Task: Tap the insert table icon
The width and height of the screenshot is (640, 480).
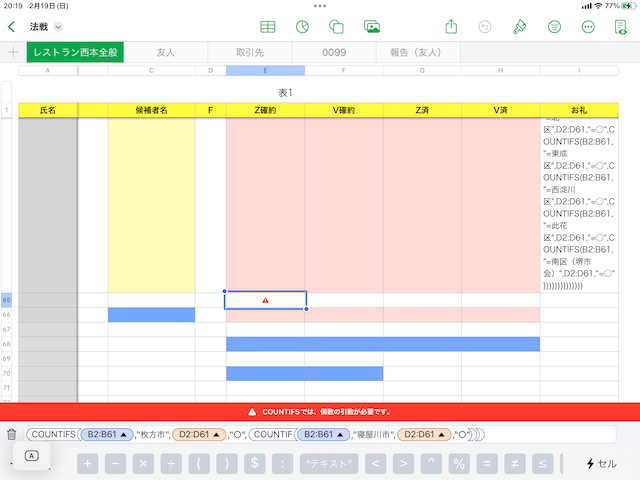Action: tap(268, 27)
